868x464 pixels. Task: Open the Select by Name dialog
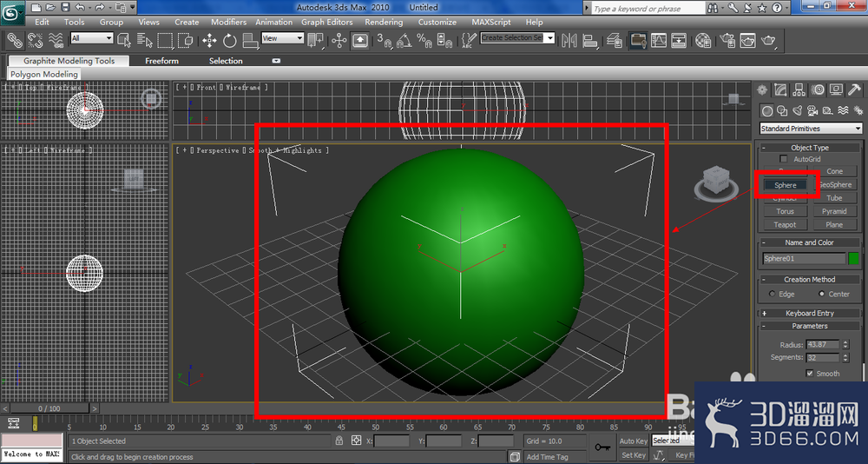coord(144,40)
